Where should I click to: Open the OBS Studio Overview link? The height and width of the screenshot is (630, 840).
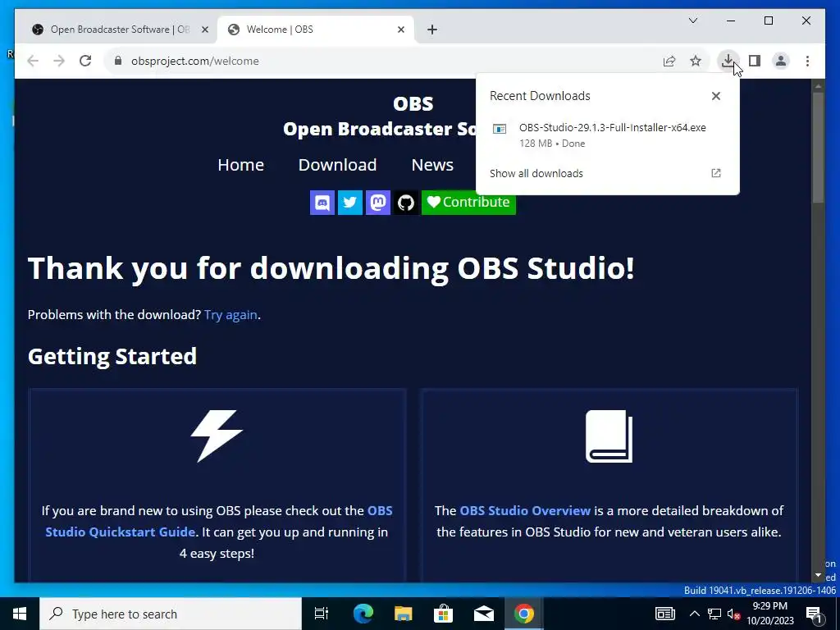click(x=525, y=510)
